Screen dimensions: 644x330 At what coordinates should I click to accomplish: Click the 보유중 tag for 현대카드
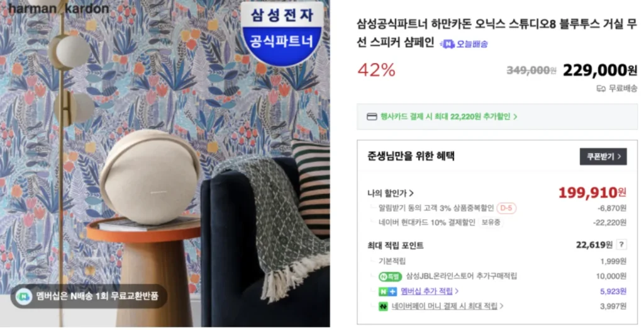[491, 222]
